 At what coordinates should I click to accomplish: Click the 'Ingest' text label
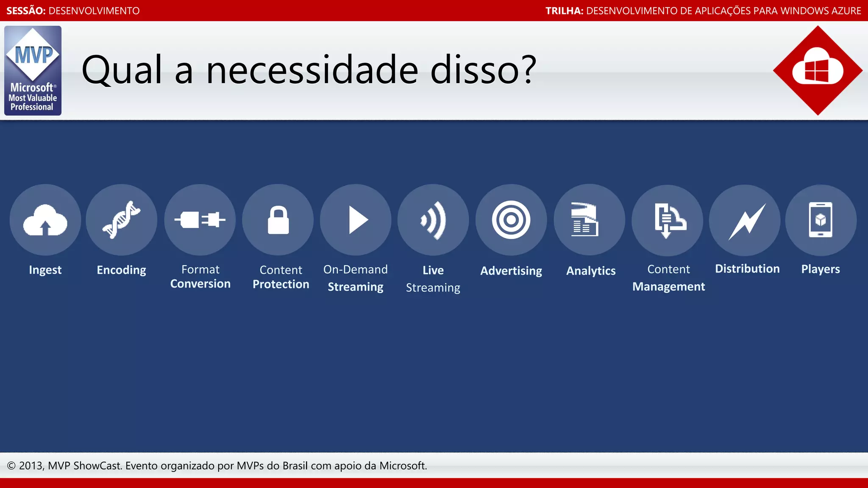(x=45, y=270)
